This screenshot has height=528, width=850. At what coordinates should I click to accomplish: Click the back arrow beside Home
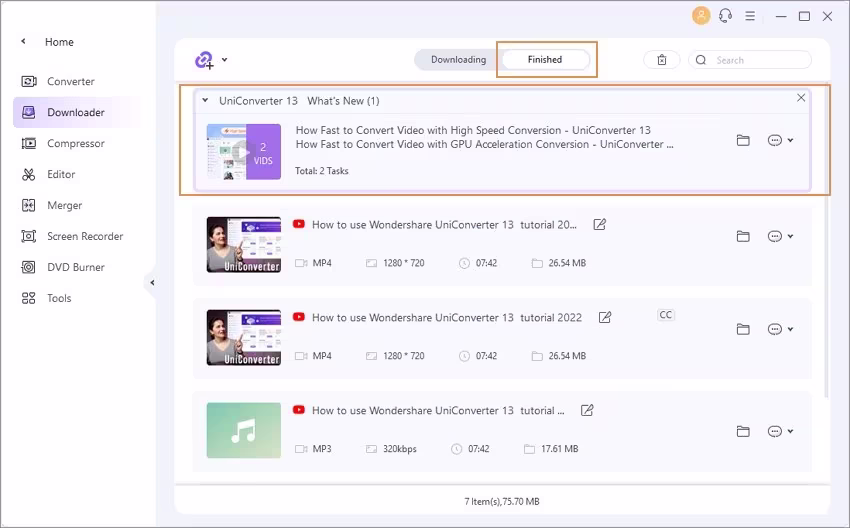[23, 41]
